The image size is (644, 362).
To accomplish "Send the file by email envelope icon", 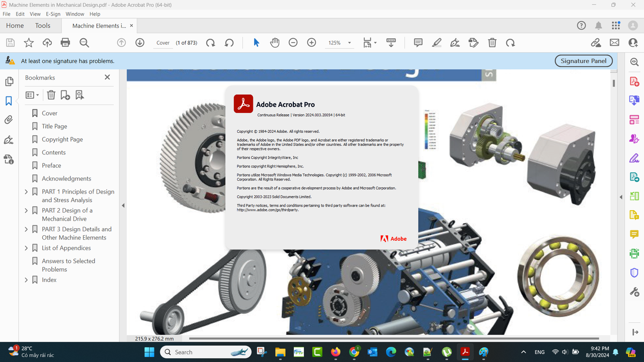I will 614,43.
